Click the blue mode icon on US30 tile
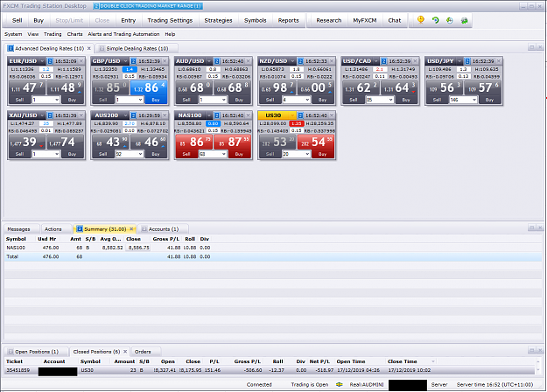The image size is (547, 392). click(300, 115)
